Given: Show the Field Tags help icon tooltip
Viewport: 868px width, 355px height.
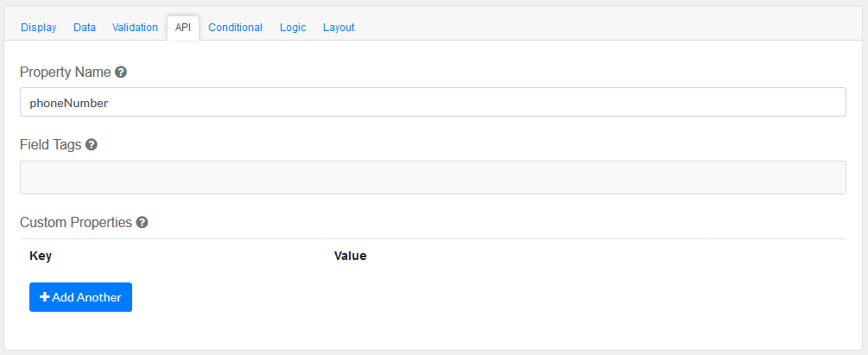Looking at the screenshot, I should (92, 145).
